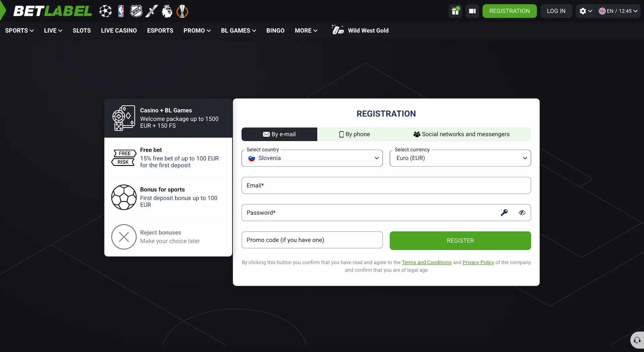The image size is (644, 352).
Task: Expand the More menu
Action: coord(306,31)
